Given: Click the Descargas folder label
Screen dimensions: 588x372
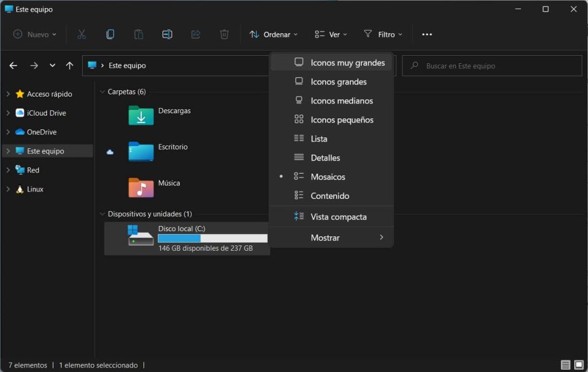Looking at the screenshot, I should (175, 111).
